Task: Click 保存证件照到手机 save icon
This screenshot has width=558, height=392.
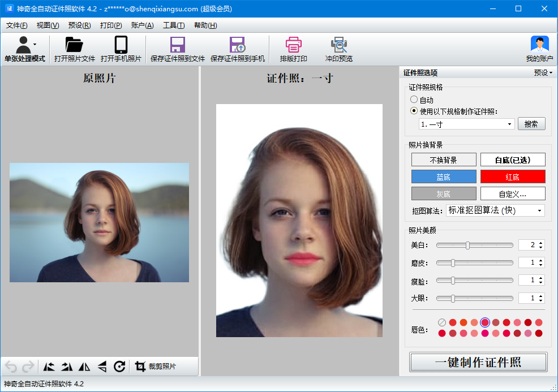Action: [237, 45]
